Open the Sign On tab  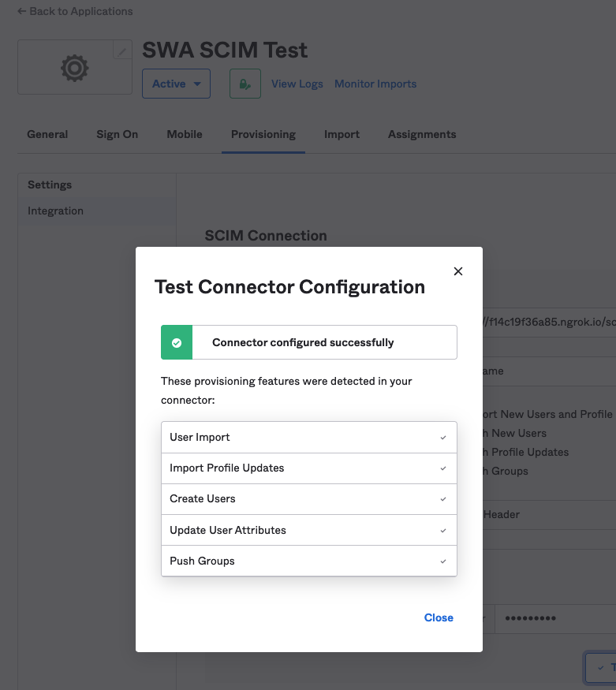click(x=117, y=135)
